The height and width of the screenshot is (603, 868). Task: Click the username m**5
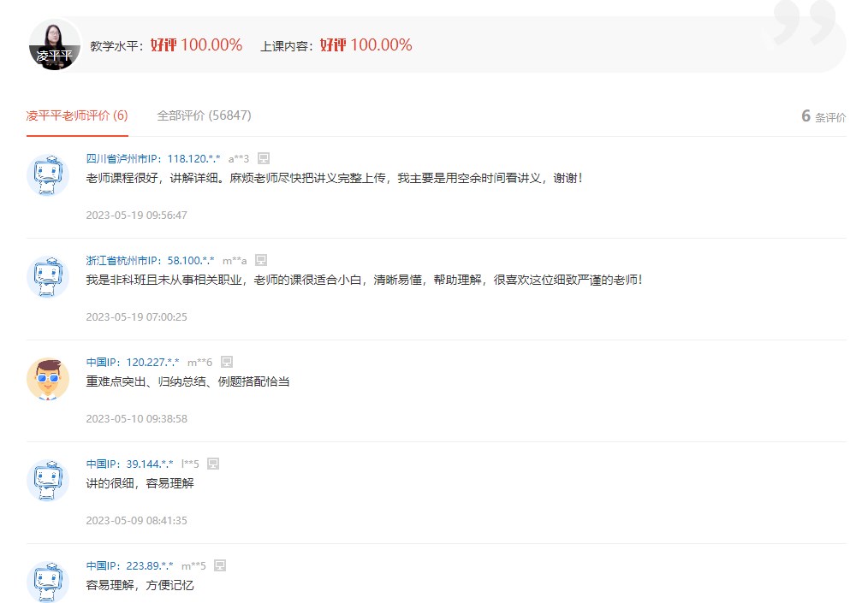193,566
